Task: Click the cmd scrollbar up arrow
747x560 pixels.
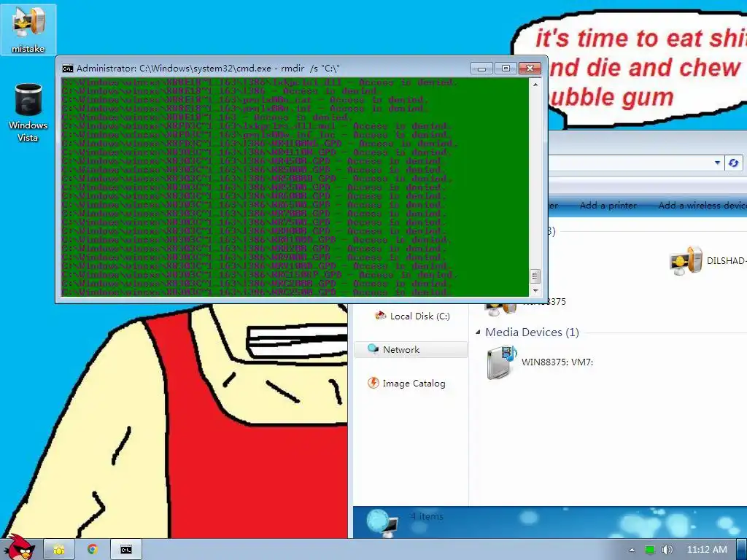Action: pos(535,85)
